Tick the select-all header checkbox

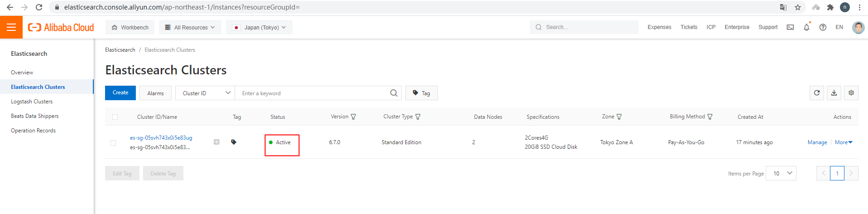tap(115, 117)
